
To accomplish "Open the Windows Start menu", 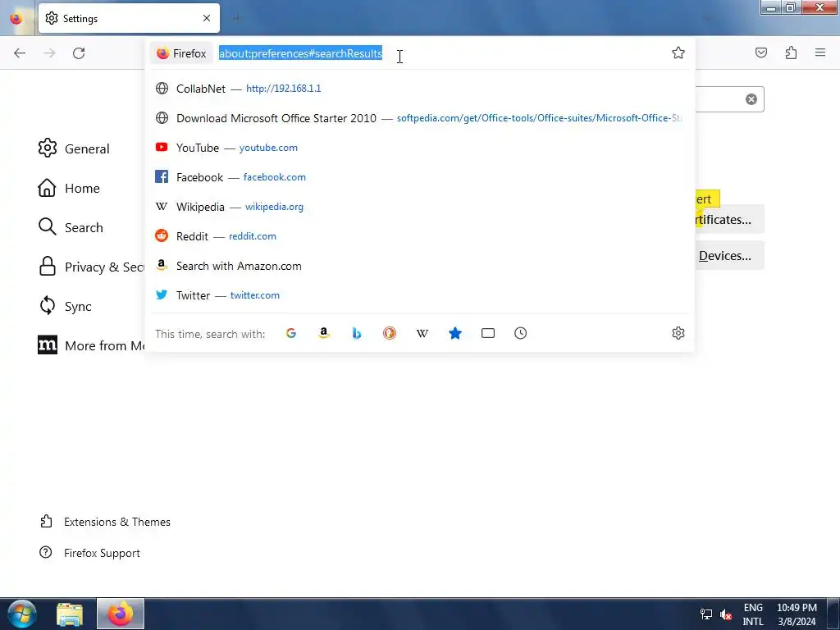I will click(22, 614).
